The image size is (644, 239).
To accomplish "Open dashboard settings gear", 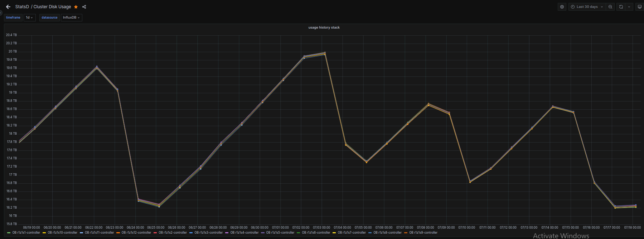I will 562,7.
